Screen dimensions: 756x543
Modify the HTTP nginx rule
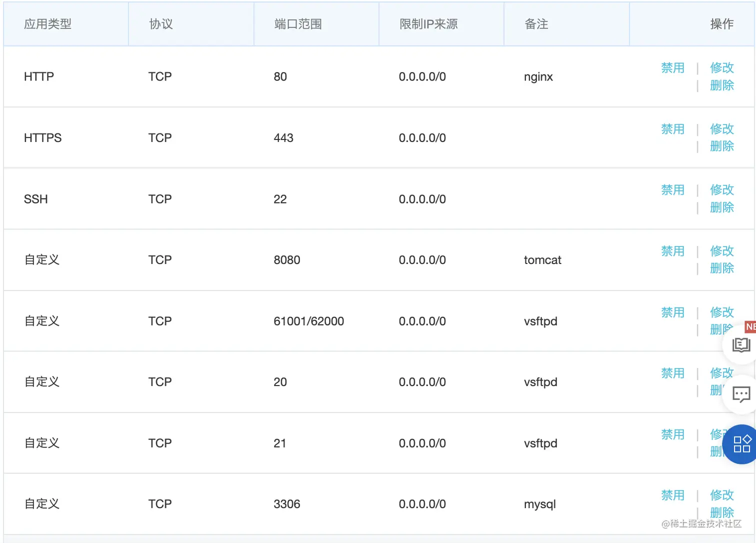[x=721, y=68]
